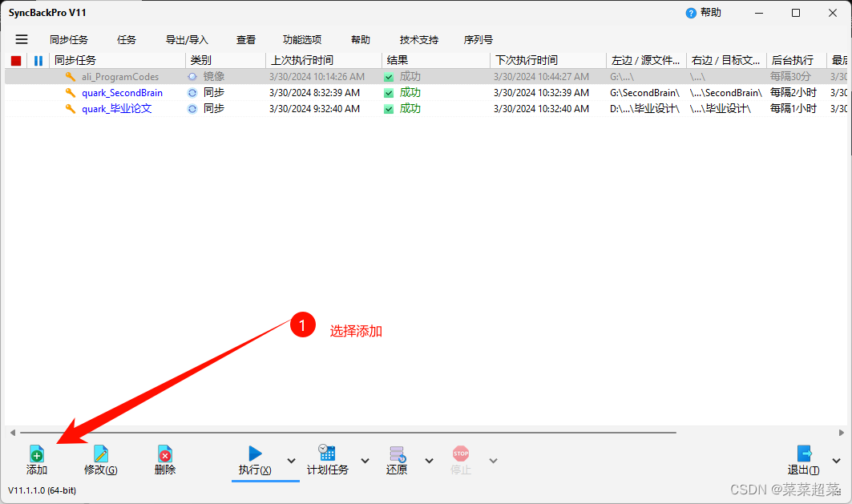
Task: Click the 还原 (Restore) icon
Action: tap(398, 454)
